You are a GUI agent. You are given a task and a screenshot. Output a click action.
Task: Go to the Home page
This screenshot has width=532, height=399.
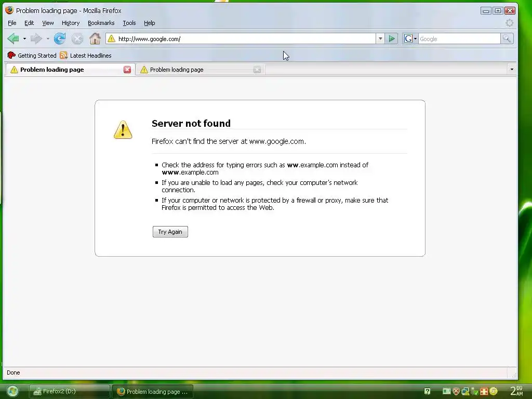[x=95, y=38]
